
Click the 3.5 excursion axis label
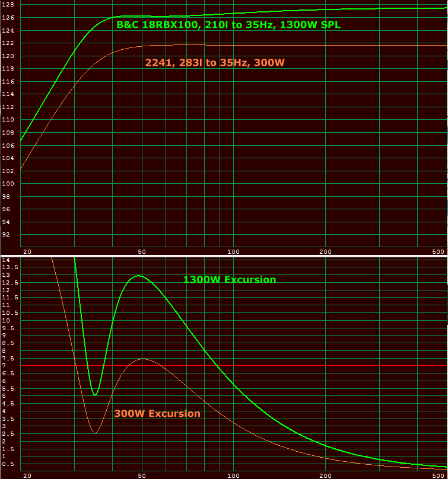click(8, 419)
